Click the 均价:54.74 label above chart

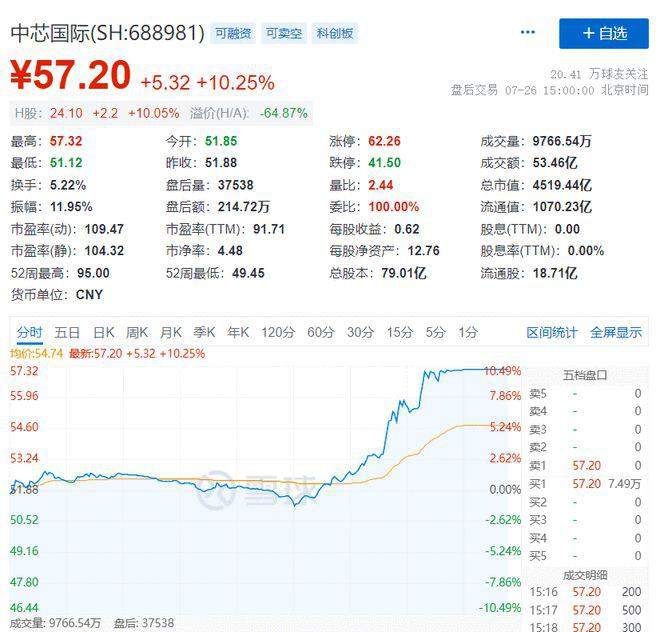(36, 353)
